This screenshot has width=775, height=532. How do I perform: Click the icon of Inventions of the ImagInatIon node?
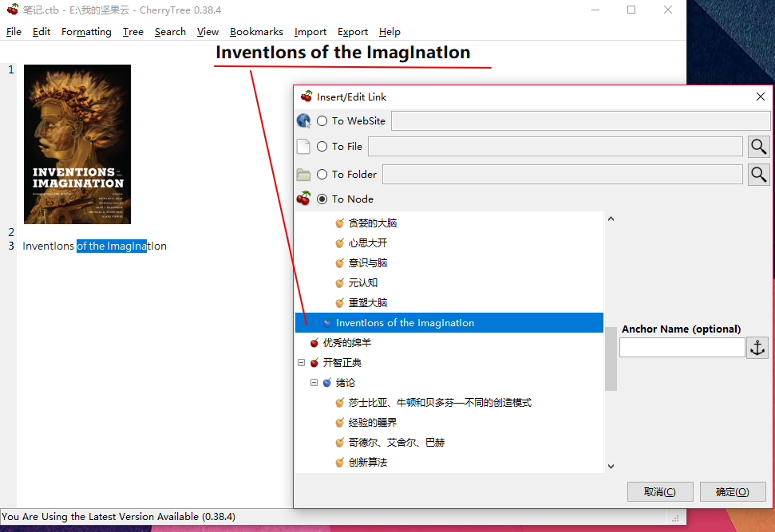pos(328,322)
